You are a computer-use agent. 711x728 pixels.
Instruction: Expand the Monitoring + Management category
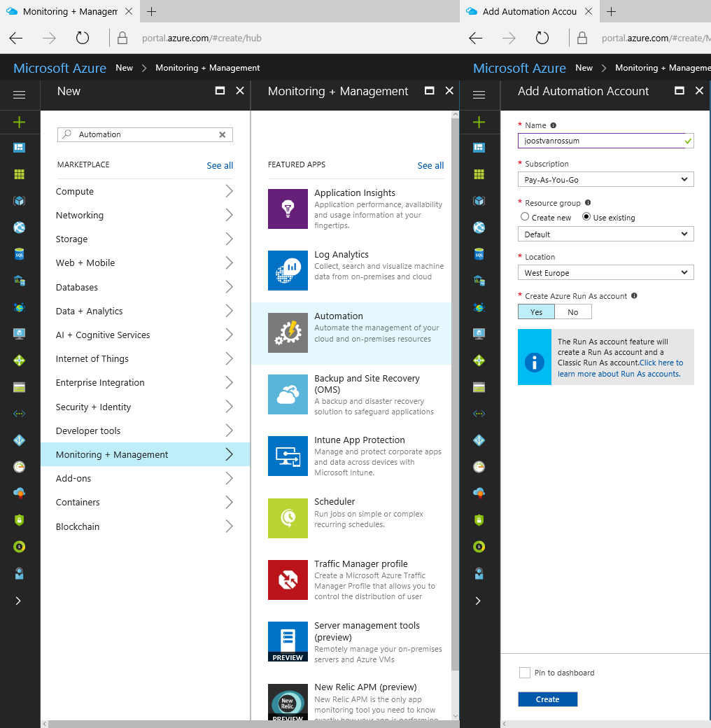point(145,454)
